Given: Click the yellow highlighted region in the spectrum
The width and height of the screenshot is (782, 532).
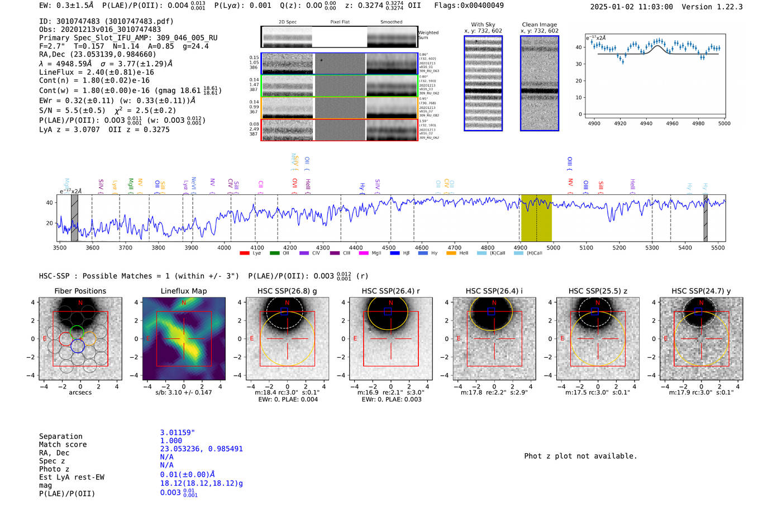Looking at the screenshot, I should click(x=536, y=218).
